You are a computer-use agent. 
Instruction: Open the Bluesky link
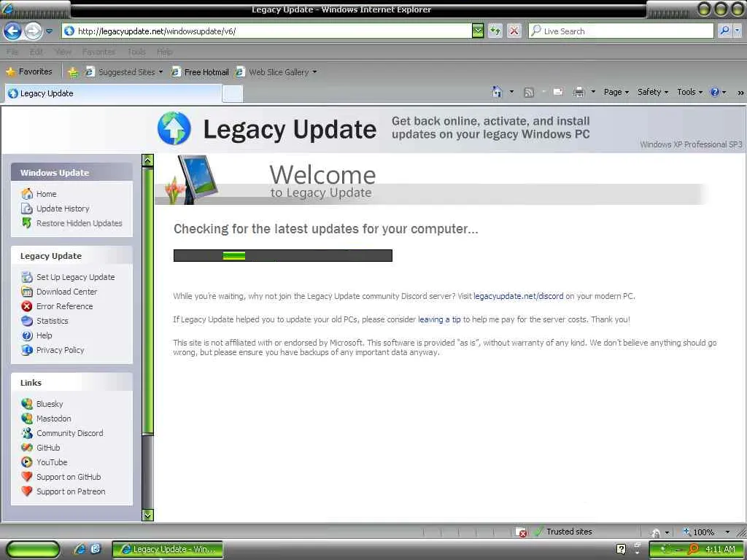[x=50, y=404]
